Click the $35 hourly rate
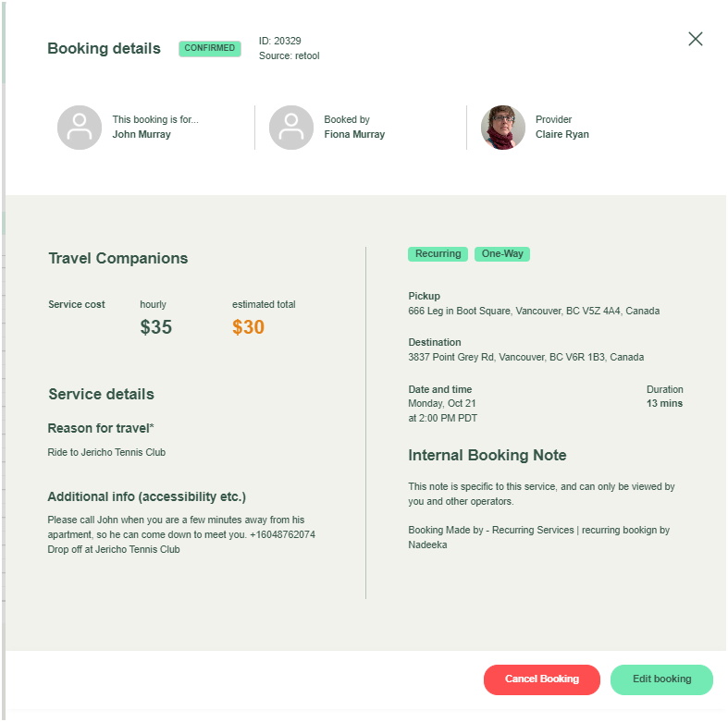 click(155, 327)
